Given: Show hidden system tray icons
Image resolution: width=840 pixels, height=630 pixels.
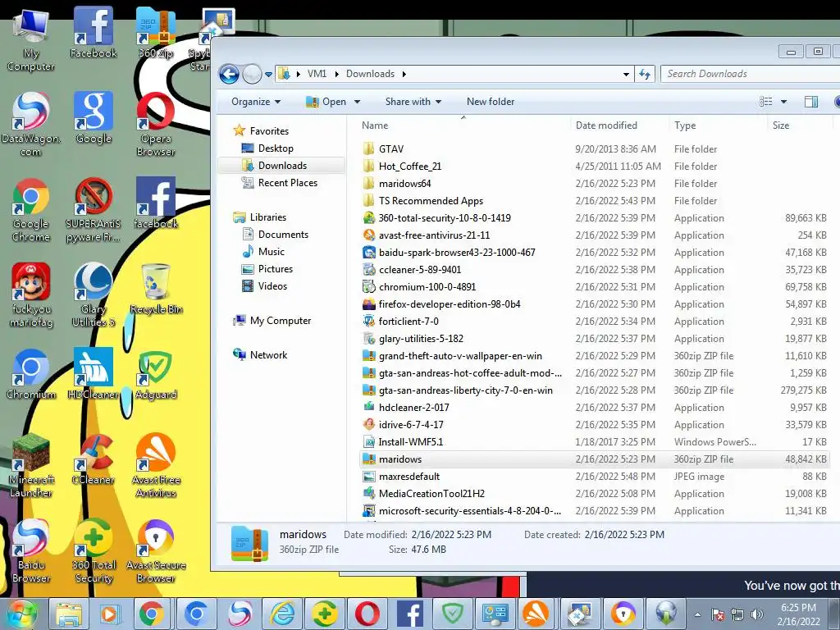Looking at the screenshot, I should [x=697, y=614].
